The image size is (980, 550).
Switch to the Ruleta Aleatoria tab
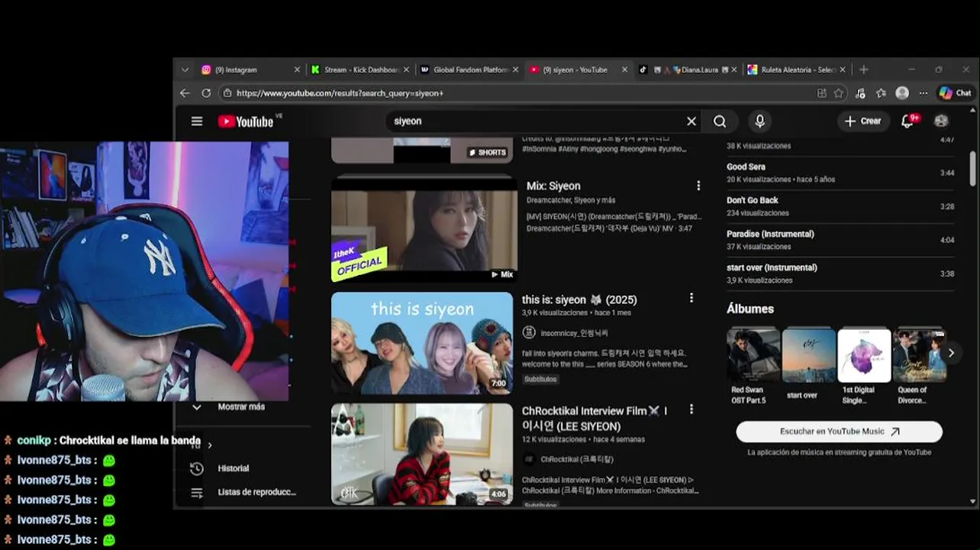tap(795, 70)
